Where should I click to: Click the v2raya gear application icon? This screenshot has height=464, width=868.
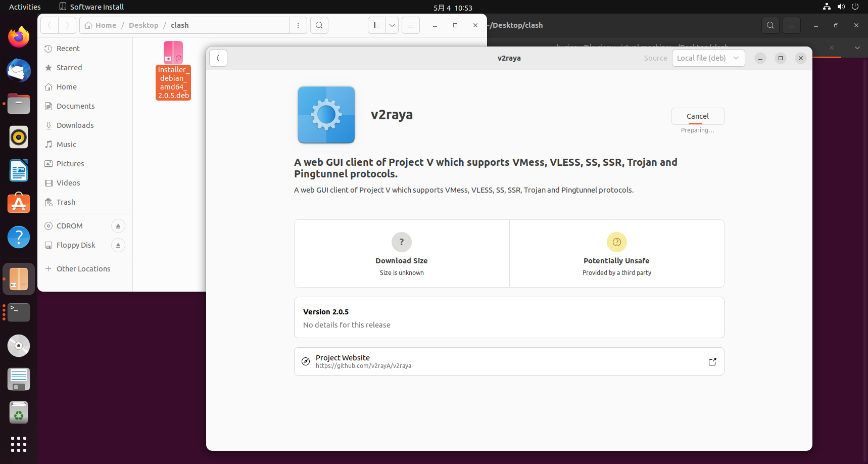click(x=326, y=115)
